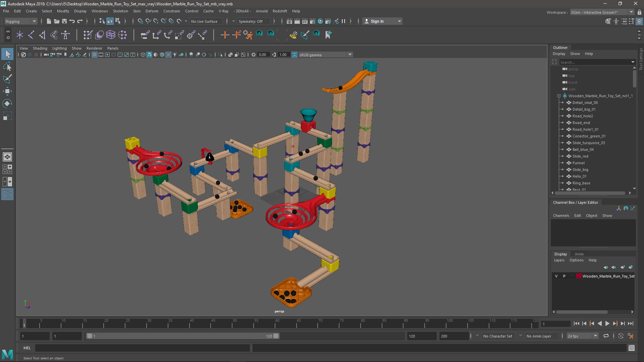The width and height of the screenshot is (644, 362).
Task: Toggle sRGB gamma color management icon
Action: pos(294,55)
